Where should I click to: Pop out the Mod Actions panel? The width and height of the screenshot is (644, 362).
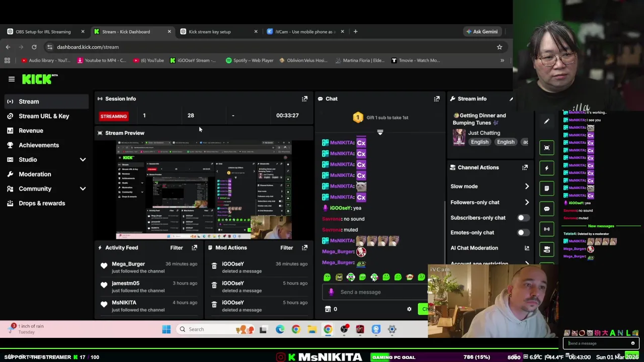[x=304, y=247]
